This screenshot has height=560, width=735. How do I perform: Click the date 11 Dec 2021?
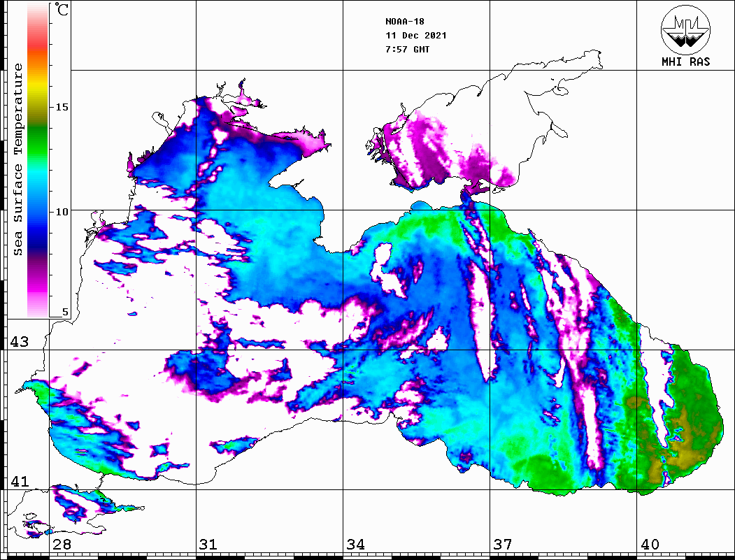click(416, 36)
